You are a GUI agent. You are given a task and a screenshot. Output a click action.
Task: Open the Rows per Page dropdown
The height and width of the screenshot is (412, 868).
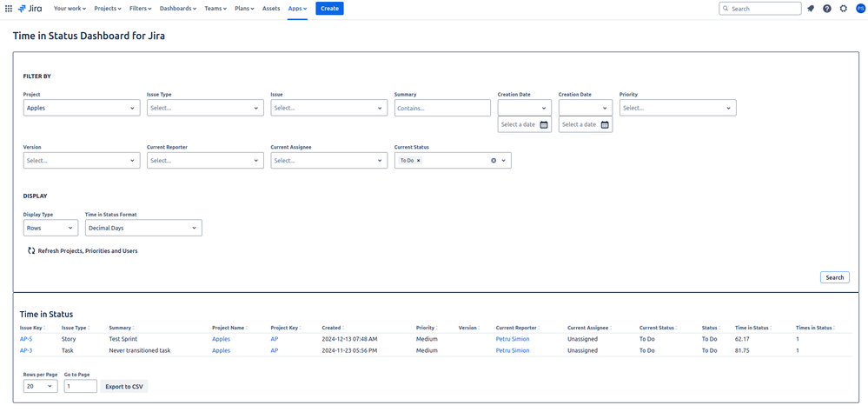tap(41, 387)
